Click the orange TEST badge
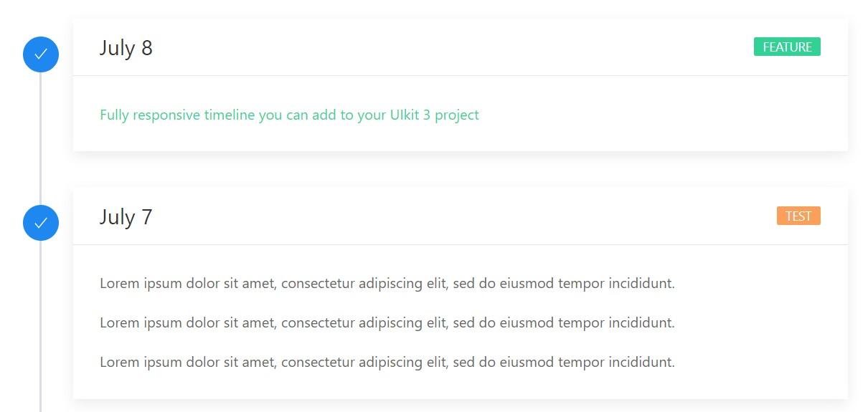 point(798,216)
